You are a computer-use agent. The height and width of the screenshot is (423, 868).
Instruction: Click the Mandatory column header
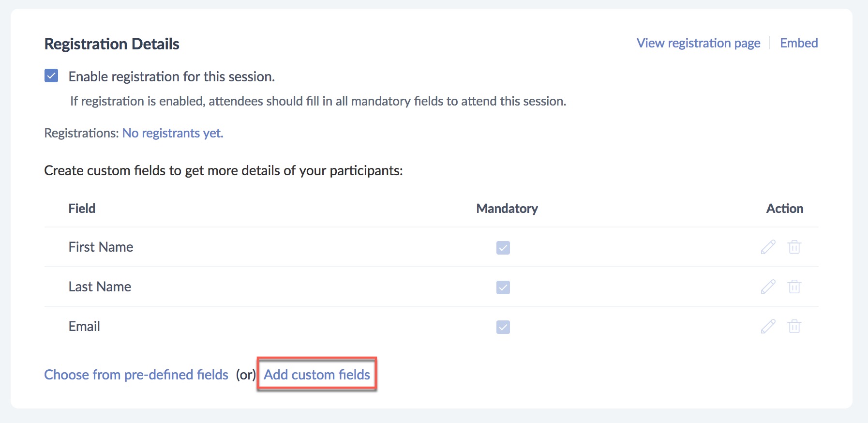click(x=507, y=209)
